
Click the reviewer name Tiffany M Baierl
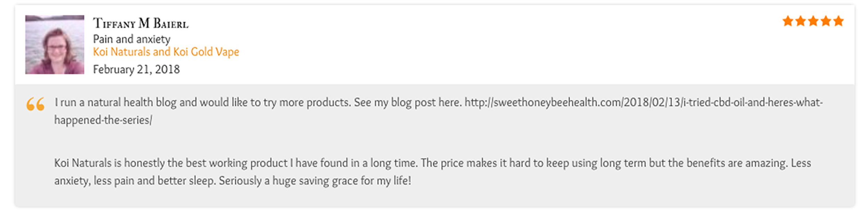[x=141, y=23]
